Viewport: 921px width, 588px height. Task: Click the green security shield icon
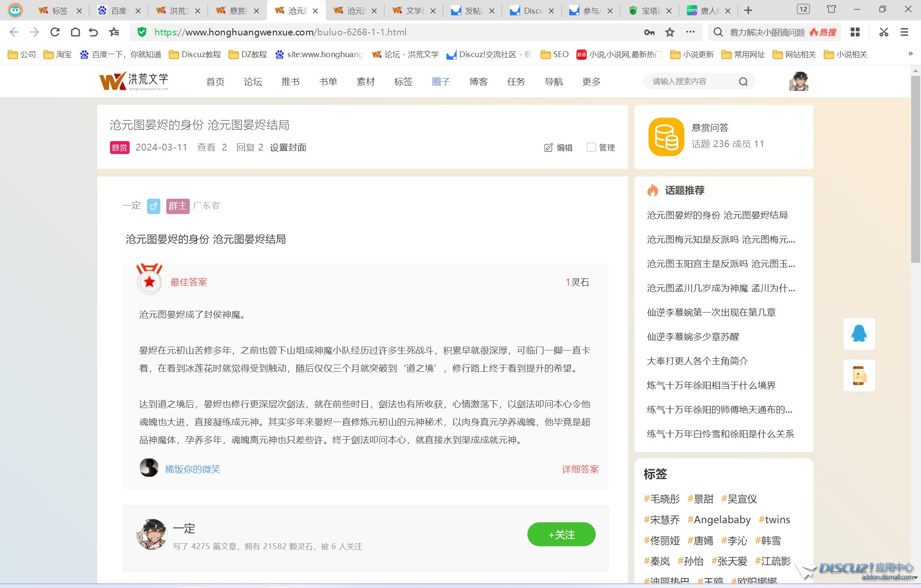point(142,32)
